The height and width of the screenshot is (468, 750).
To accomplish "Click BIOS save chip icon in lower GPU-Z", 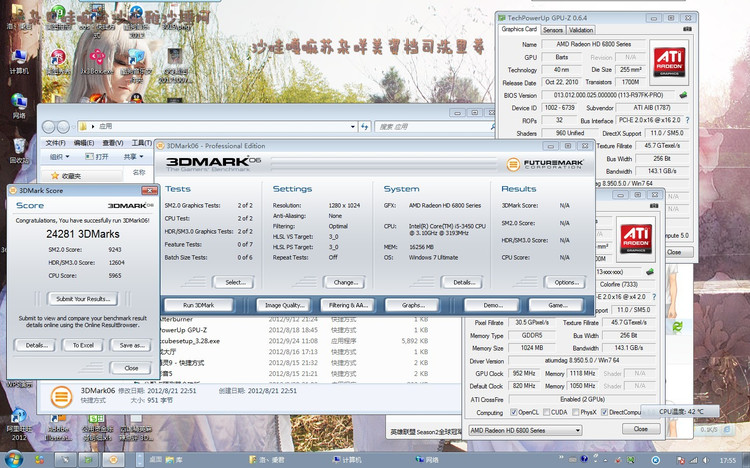I will [x=650, y=271].
